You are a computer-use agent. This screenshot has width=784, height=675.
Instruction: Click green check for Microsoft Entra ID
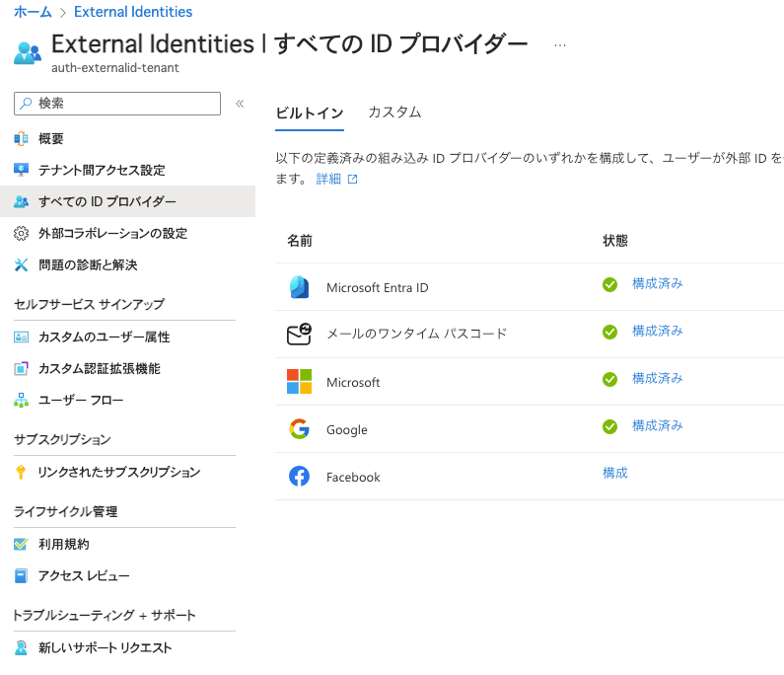(x=609, y=285)
